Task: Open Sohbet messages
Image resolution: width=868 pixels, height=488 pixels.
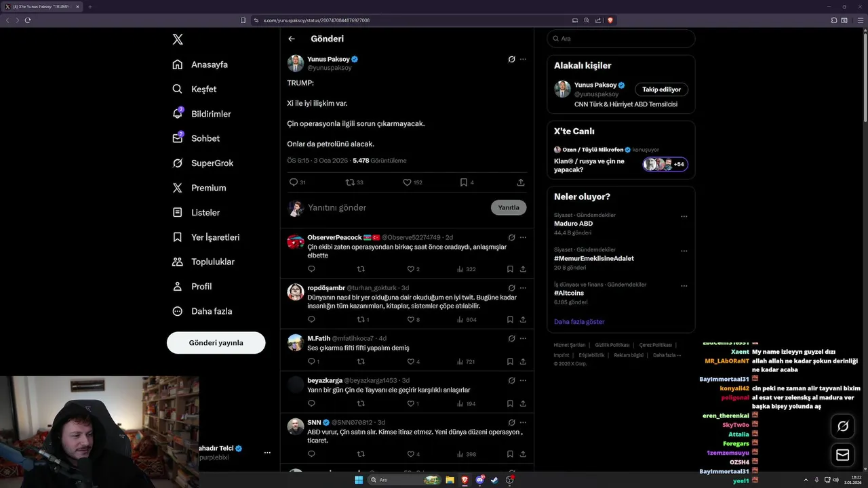Action: [x=196, y=138]
